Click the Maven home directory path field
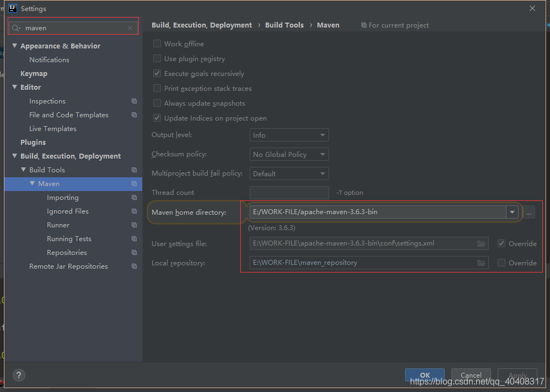The height and width of the screenshot is (392, 550). (378, 212)
